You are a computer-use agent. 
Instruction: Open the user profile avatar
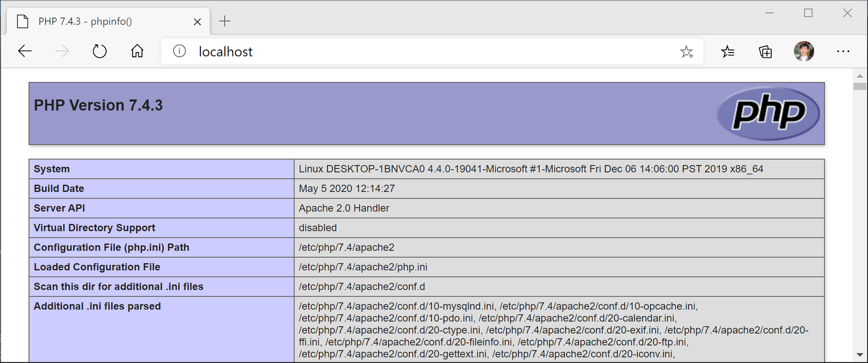(x=804, y=51)
